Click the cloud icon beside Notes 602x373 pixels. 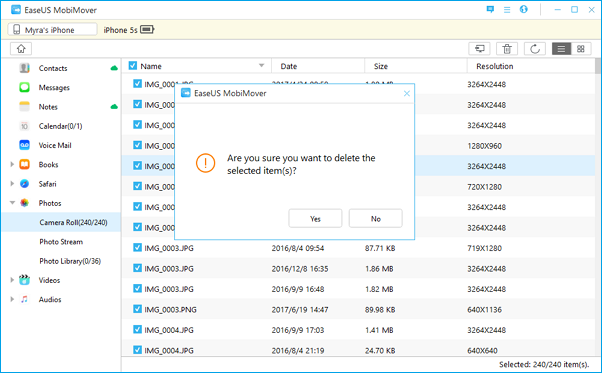tap(114, 106)
